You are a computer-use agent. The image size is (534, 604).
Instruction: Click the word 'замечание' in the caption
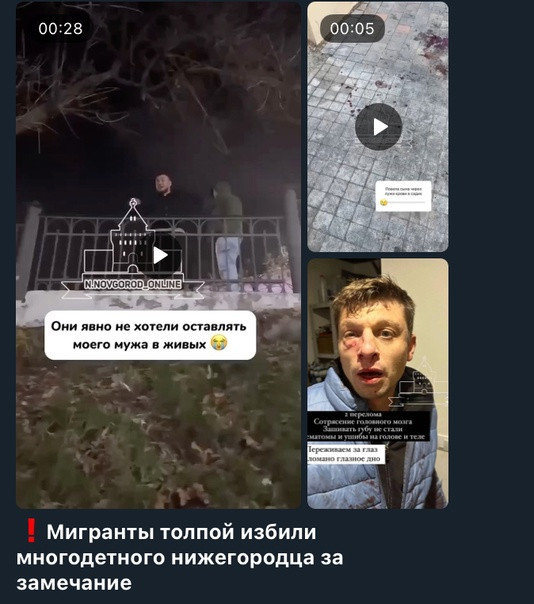click(74, 582)
